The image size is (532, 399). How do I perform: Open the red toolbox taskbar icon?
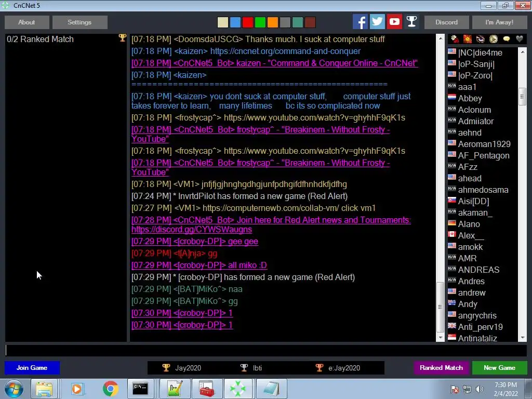(207, 389)
